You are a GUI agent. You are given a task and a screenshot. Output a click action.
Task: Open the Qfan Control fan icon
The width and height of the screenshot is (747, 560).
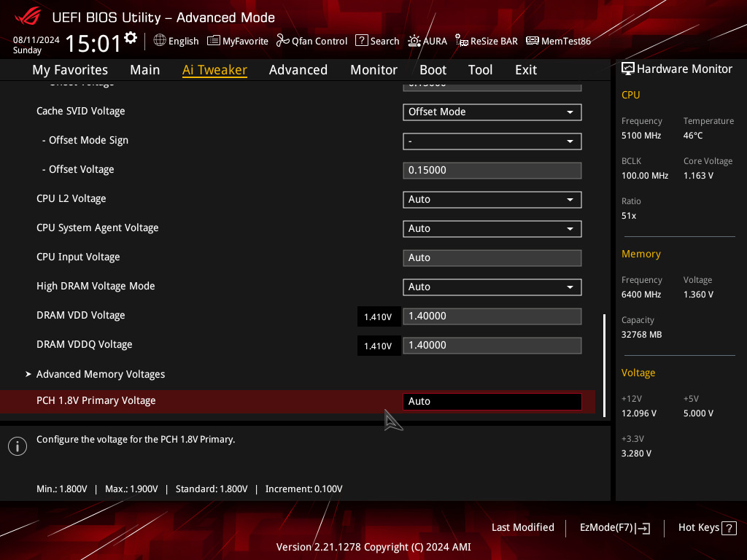(282, 41)
